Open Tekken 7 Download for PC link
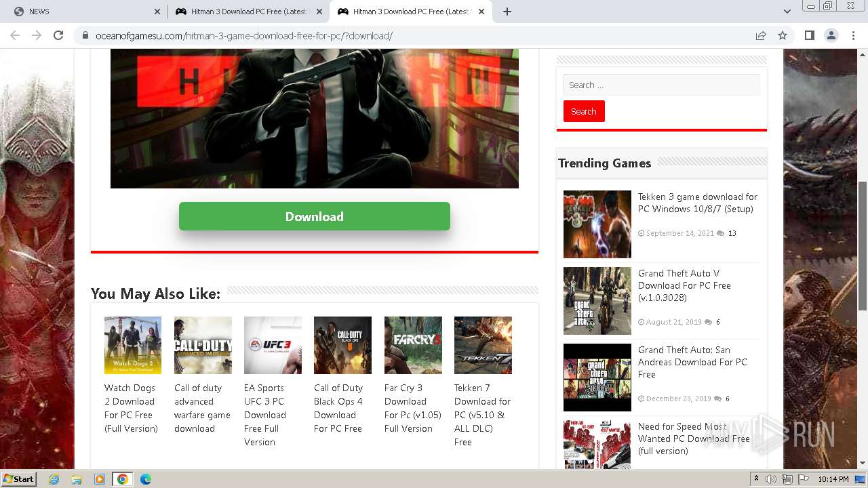The height and width of the screenshot is (488, 868). (482, 415)
